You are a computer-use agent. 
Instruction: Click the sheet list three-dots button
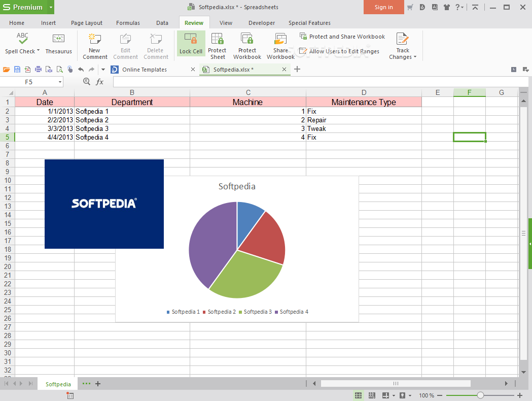87,383
